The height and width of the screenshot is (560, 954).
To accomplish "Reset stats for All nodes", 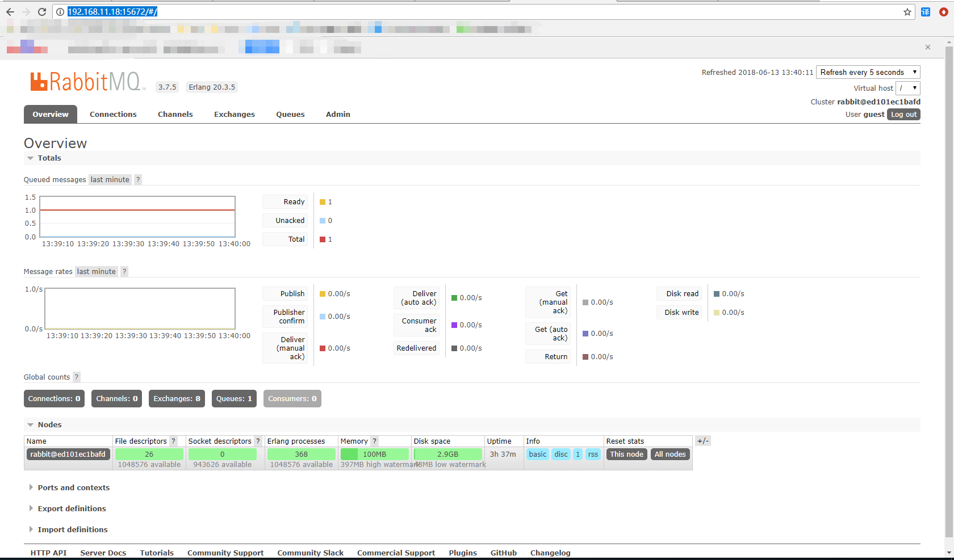I will pyautogui.click(x=670, y=454).
